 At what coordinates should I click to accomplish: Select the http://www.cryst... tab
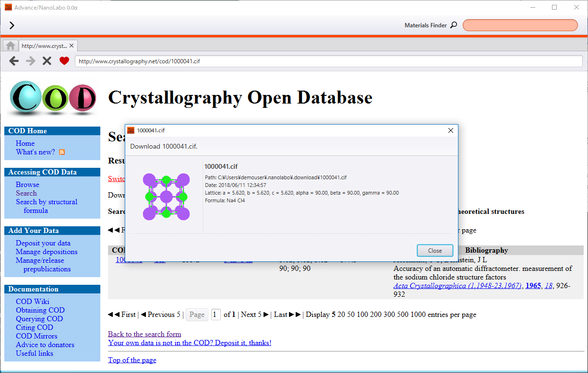click(44, 46)
